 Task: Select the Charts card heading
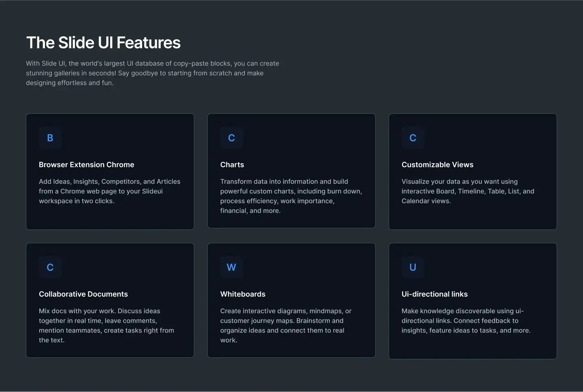point(232,165)
